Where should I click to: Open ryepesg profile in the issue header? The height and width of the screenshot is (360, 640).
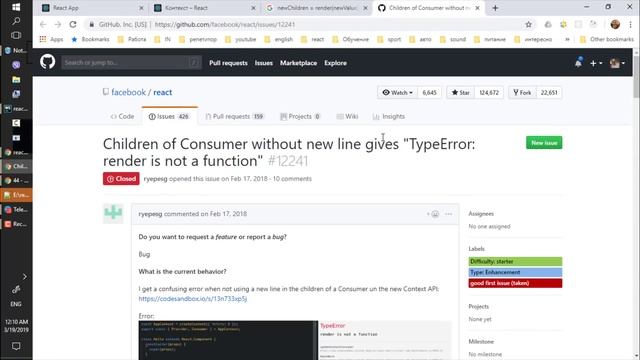[x=156, y=179]
